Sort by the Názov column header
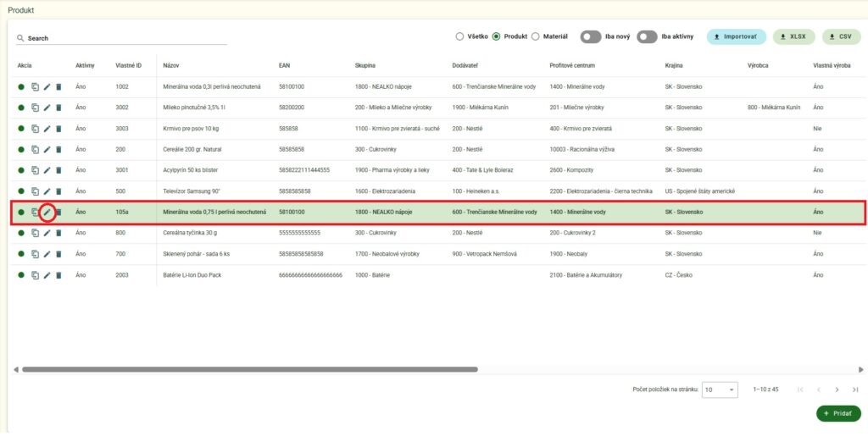The width and height of the screenshot is (868, 442). click(x=171, y=65)
